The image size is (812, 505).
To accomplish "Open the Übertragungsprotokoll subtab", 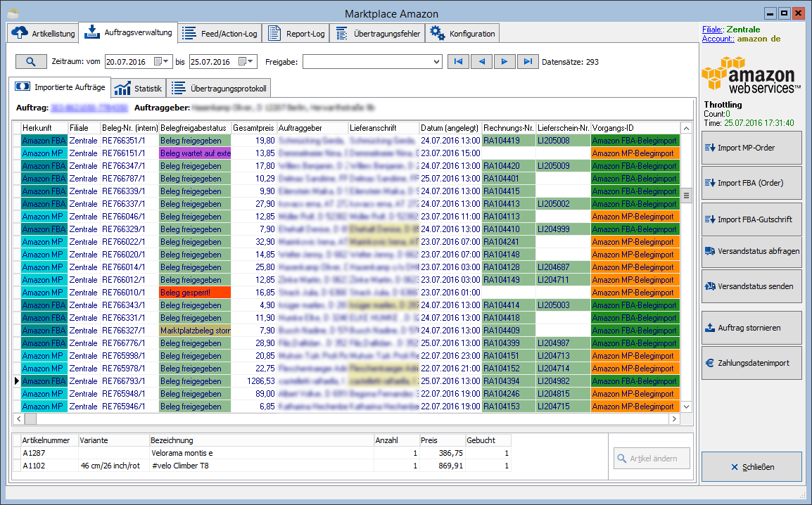I will click(219, 89).
